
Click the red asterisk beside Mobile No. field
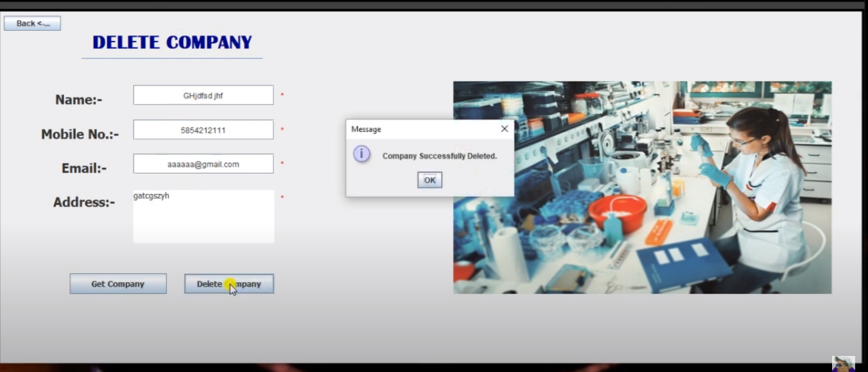click(282, 128)
